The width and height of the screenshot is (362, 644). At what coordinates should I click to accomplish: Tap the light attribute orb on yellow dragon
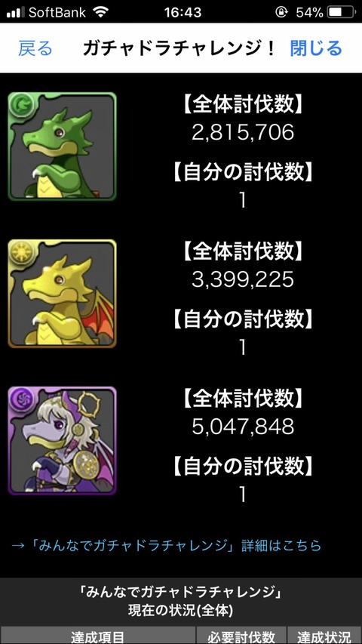point(20,251)
